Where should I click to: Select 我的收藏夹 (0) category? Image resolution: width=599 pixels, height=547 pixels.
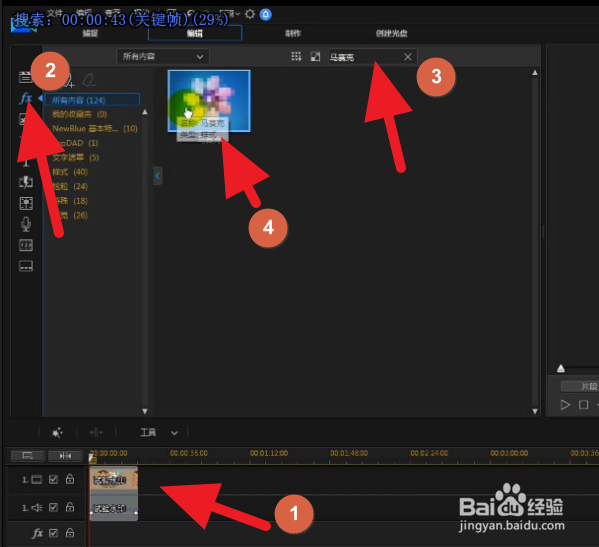[x=79, y=114]
